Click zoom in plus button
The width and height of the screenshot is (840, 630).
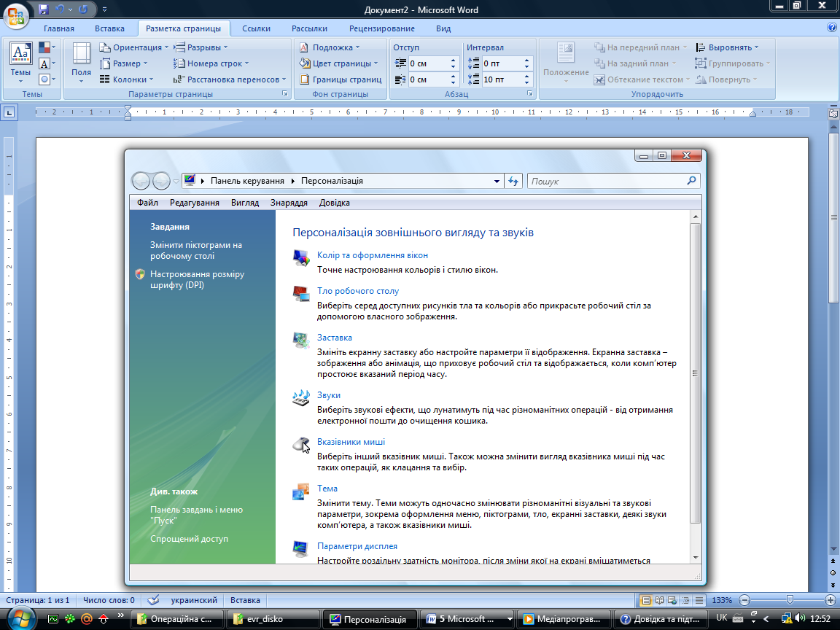831,601
